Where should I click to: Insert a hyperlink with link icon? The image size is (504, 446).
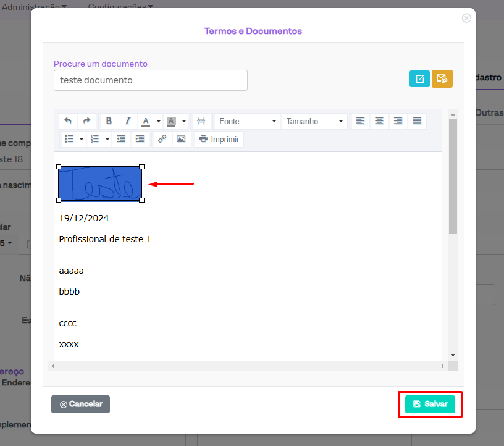(x=162, y=139)
